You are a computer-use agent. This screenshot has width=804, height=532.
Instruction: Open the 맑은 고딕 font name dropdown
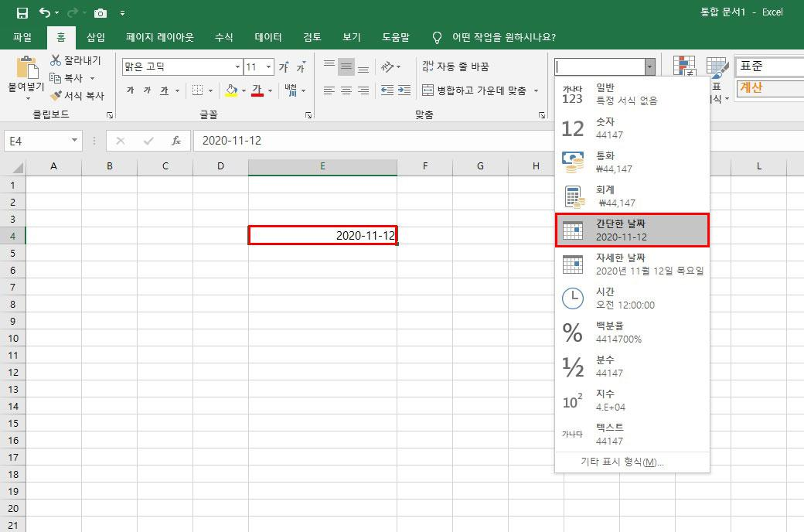(237, 66)
